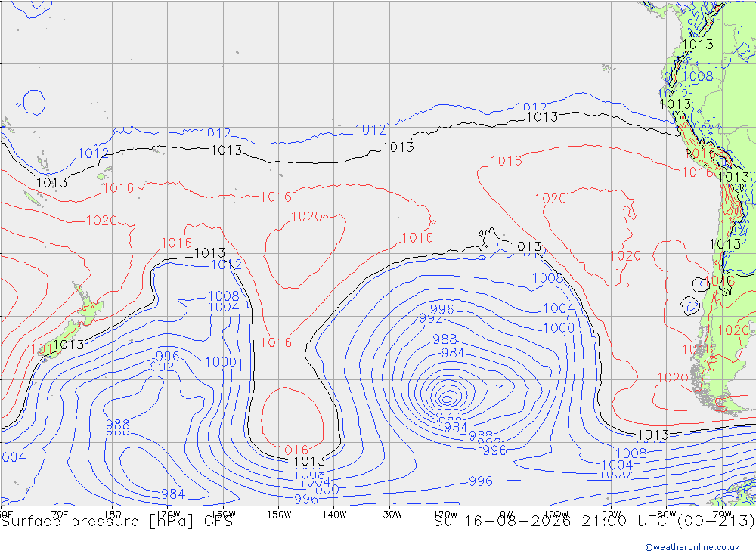756x554 pixels.
Task: Click the 180 longitude axis label
Action: pyautogui.click(x=113, y=515)
